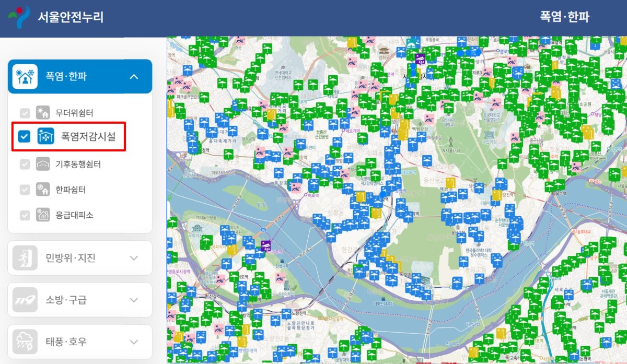
Task: Enable the 응급대피소 checkbox
Action: pyautogui.click(x=24, y=215)
